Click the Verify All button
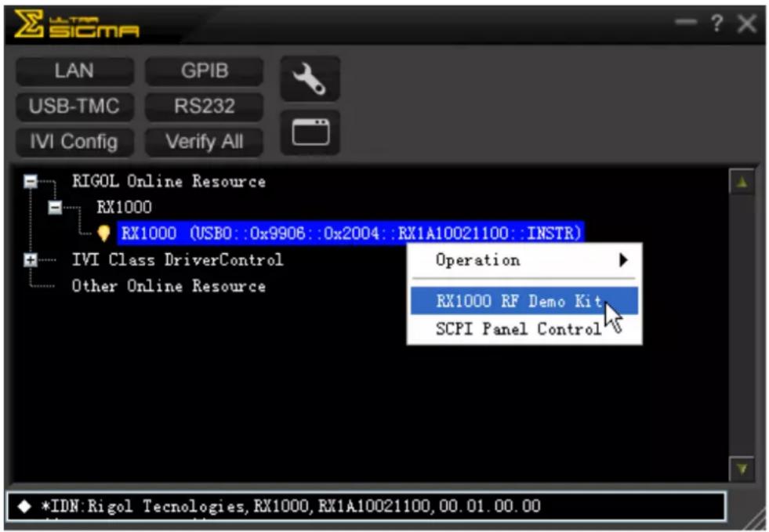Image resolution: width=769 pixels, height=532 pixels. (204, 142)
